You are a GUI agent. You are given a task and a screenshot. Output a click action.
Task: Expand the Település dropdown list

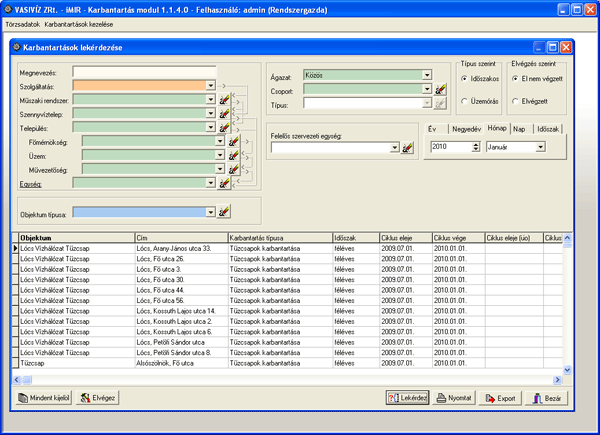click(x=210, y=127)
